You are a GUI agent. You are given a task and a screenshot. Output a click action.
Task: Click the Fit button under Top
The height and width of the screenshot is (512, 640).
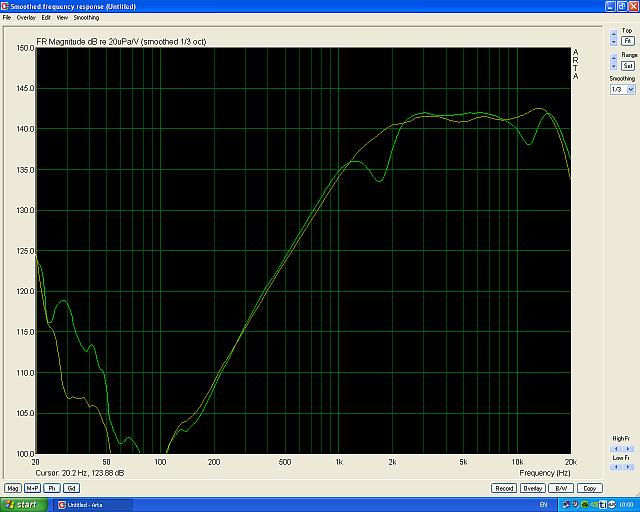628,41
